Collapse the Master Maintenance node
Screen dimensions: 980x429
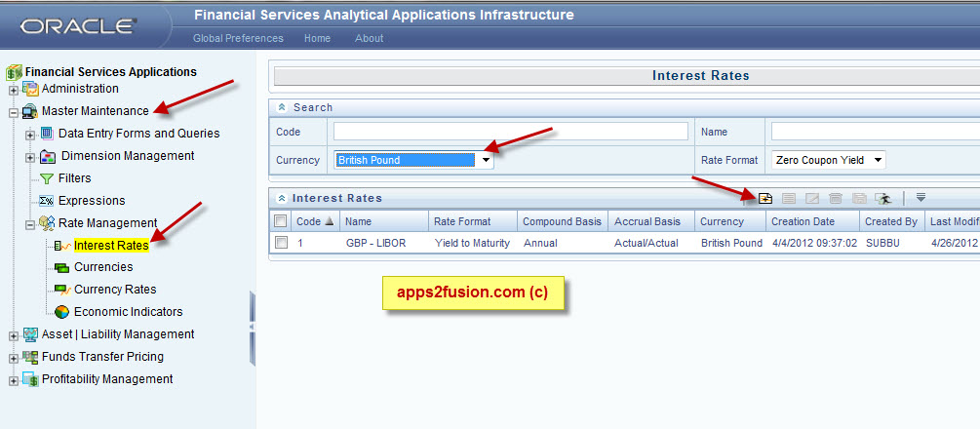[14, 112]
